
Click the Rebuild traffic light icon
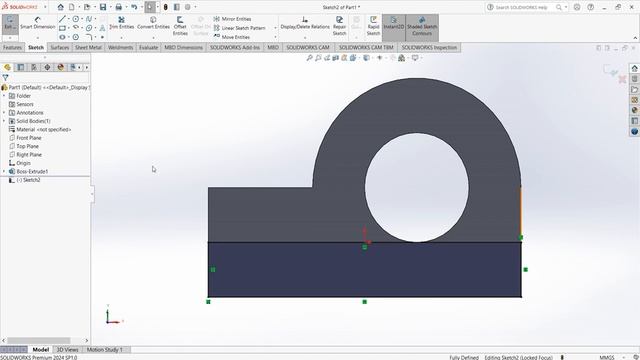[165, 7]
